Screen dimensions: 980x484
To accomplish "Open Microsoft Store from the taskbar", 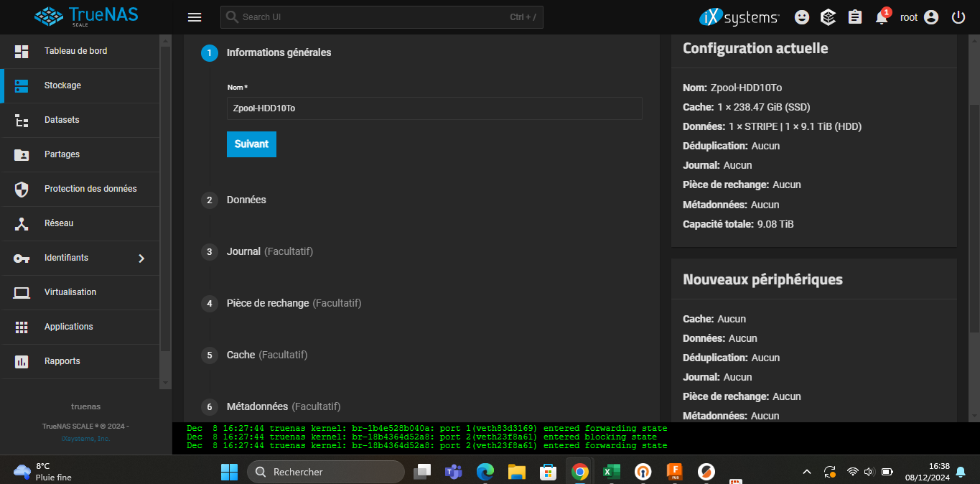I will (x=549, y=472).
